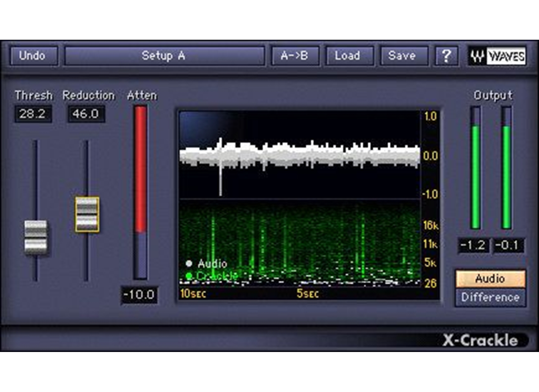Open the Load preset menu
The width and height of the screenshot is (539, 392).
point(348,56)
